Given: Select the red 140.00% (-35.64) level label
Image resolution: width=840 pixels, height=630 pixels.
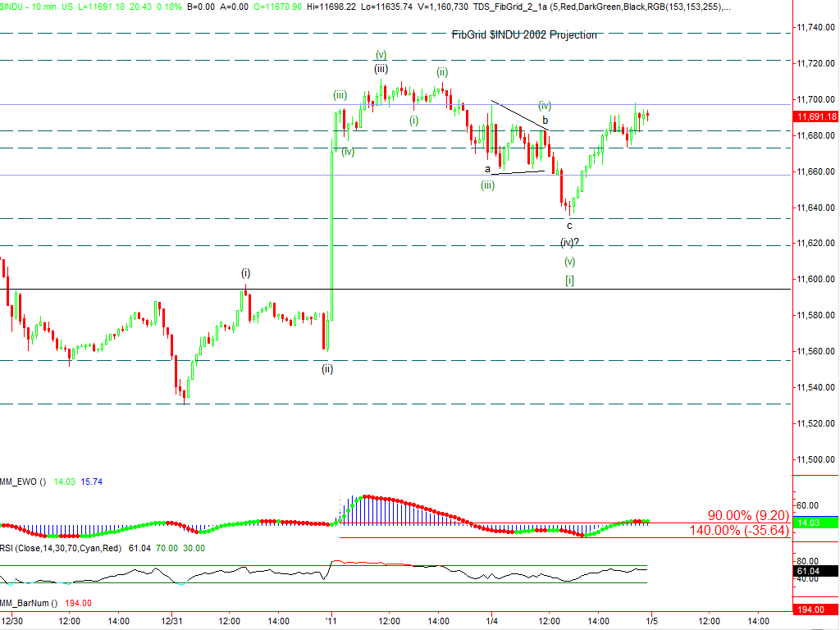Looking at the screenshot, I should [x=737, y=531].
